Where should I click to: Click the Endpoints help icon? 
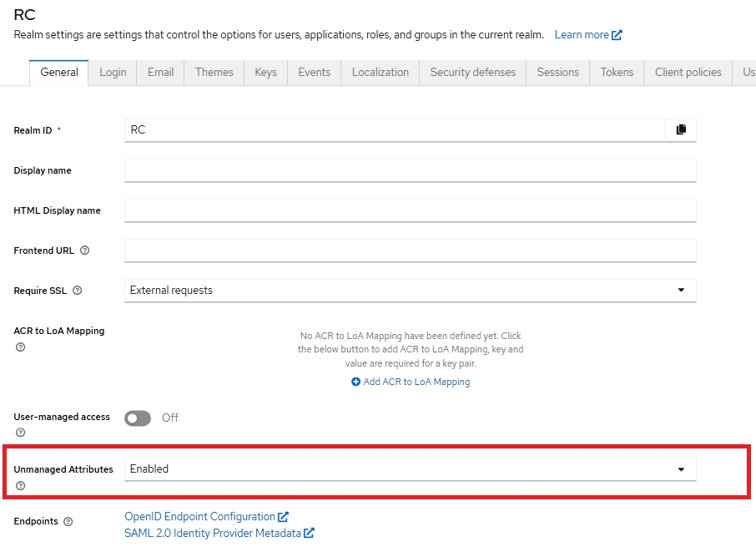point(68,521)
